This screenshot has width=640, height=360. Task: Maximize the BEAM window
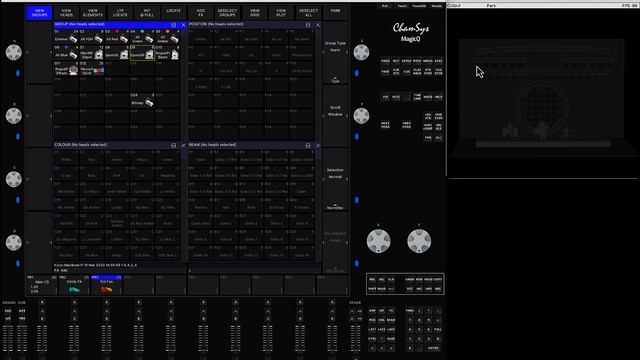308,145
